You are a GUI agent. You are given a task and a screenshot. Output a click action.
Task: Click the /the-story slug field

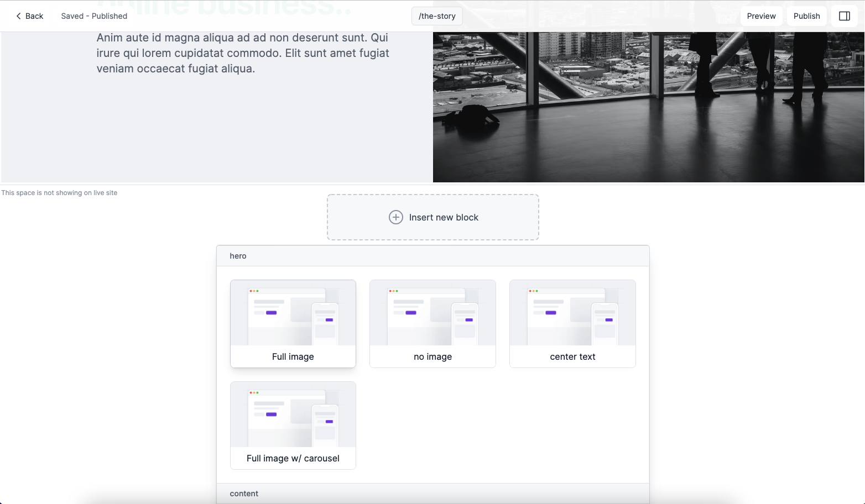(x=437, y=16)
